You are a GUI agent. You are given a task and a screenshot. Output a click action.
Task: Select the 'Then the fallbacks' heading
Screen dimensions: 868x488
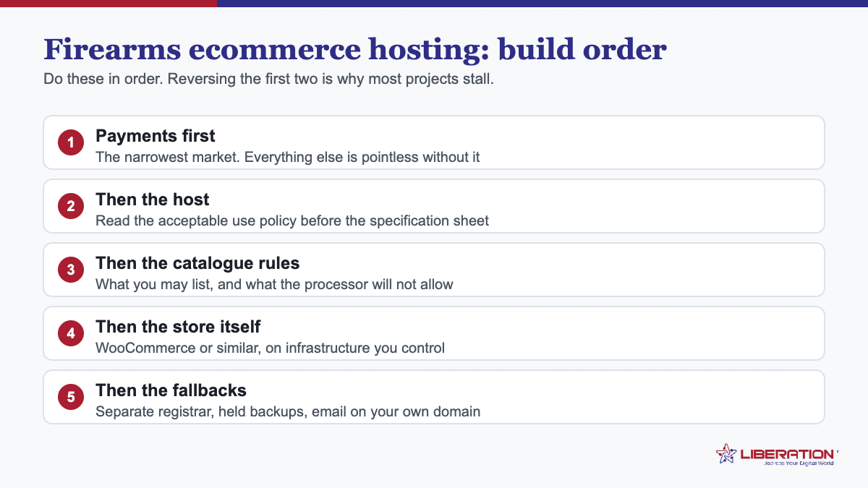[x=171, y=390]
